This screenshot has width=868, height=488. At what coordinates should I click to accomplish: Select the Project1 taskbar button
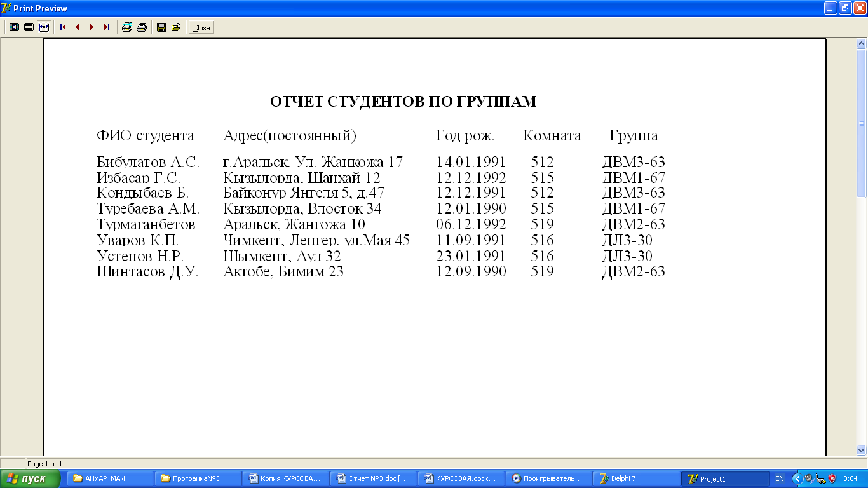pyautogui.click(x=724, y=479)
